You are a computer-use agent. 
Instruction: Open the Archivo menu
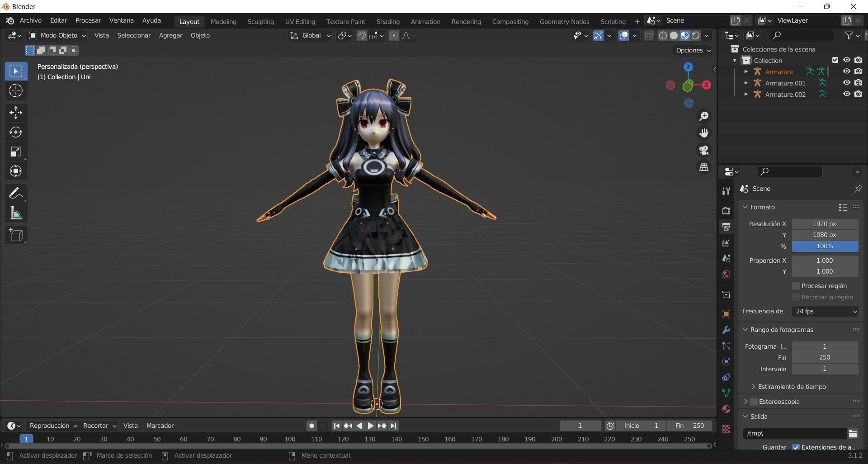pos(31,21)
